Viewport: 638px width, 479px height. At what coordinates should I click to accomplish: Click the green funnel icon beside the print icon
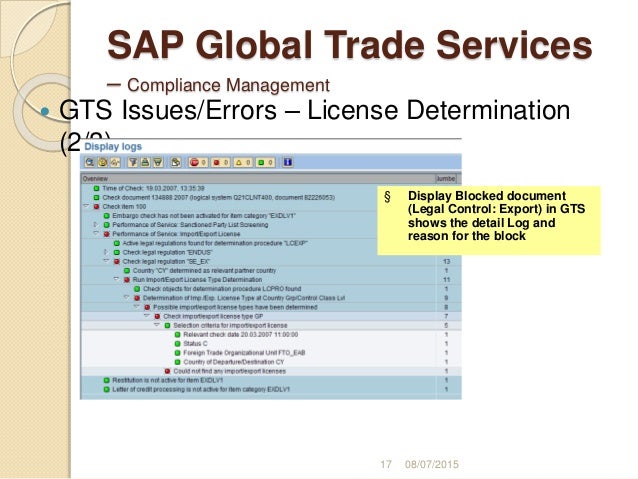pyautogui.click(x=157, y=162)
